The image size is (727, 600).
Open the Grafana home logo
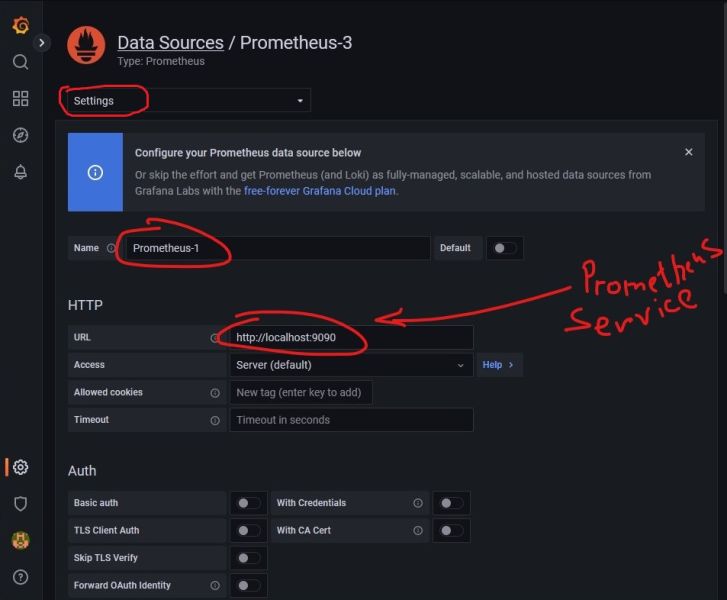pyautogui.click(x=21, y=26)
